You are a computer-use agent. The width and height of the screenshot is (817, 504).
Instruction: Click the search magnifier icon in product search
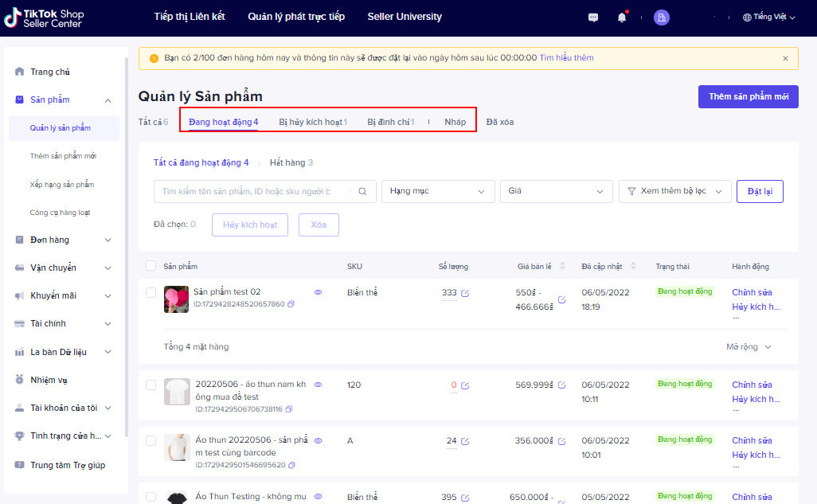pos(362,191)
